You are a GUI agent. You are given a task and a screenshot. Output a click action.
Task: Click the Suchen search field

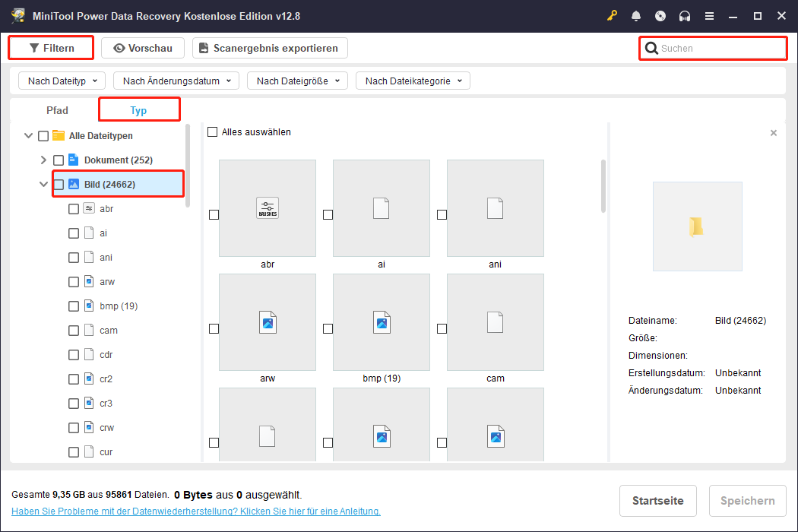(x=713, y=49)
